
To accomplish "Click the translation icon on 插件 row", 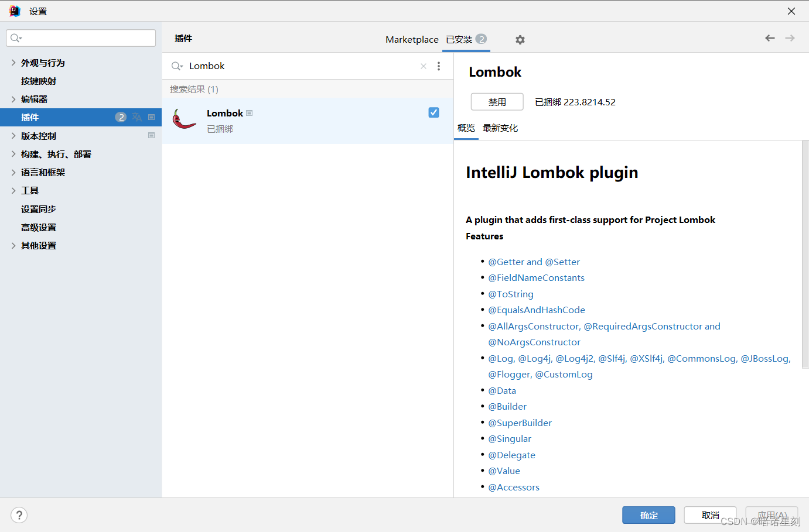I will pos(137,117).
